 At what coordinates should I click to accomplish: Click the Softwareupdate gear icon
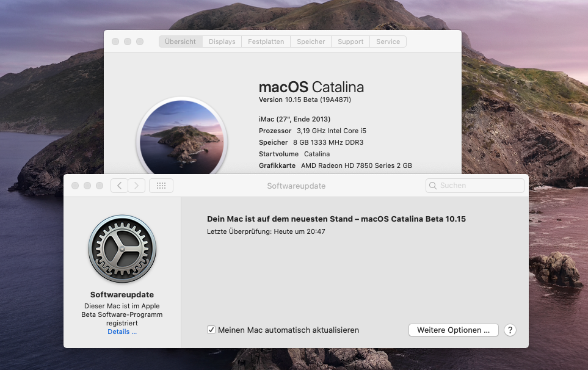click(122, 249)
